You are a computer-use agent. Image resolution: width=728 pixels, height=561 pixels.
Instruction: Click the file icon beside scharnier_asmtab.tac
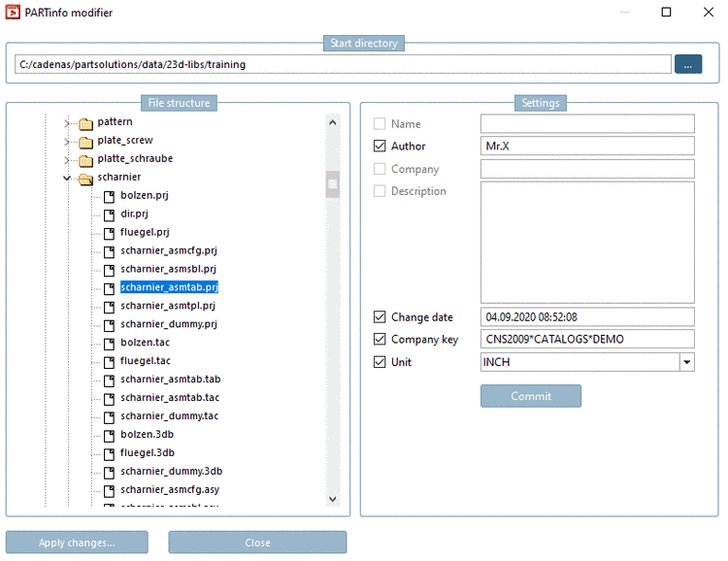point(109,399)
